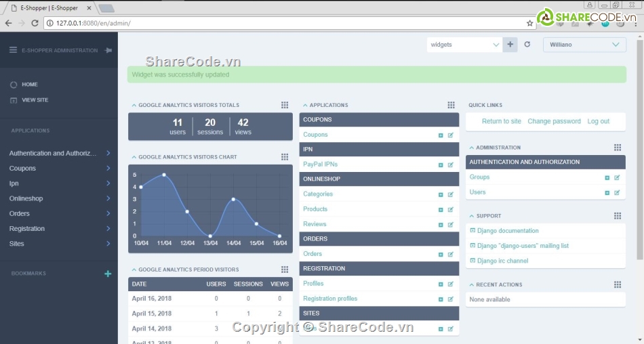Open View Site from the sidebar
This screenshot has width=644, height=344.
[35, 100]
